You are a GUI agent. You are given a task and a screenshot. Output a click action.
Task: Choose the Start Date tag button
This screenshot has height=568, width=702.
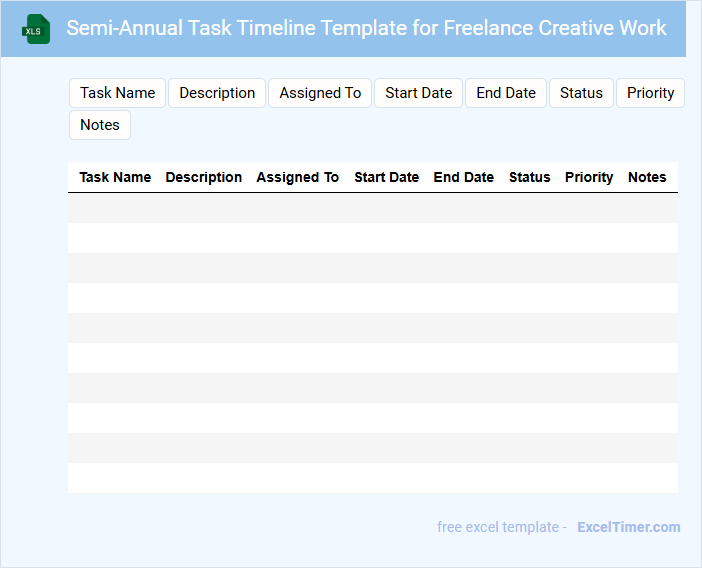coord(418,93)
